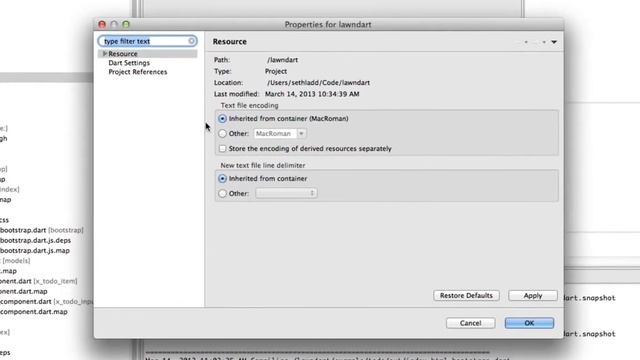Click the location path /Users/sethladd/Code/lawndart
This screenshot has width=640, height=360.
click(318, 82)
